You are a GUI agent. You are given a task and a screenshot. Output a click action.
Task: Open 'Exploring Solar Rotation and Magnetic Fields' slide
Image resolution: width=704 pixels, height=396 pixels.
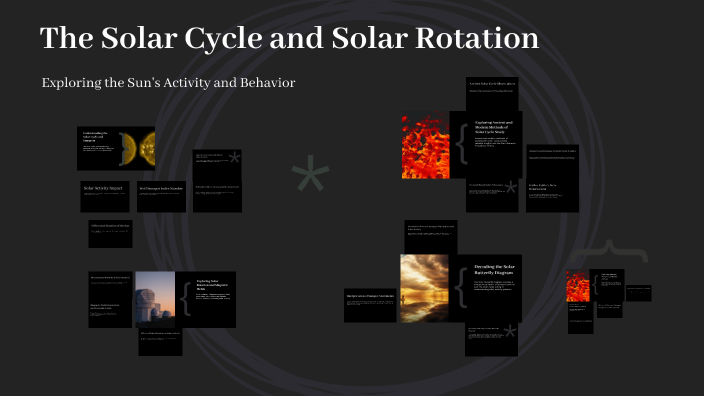pos(206,299)
